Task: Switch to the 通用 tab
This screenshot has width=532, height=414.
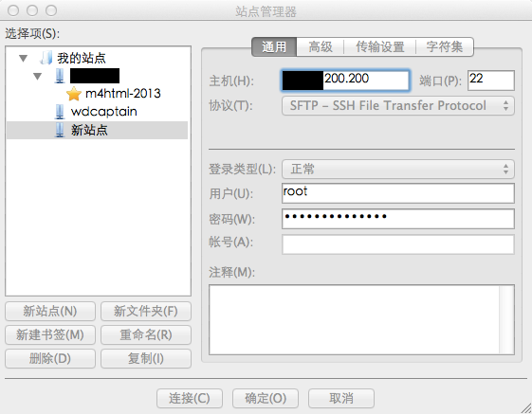Action: point(274,46)
